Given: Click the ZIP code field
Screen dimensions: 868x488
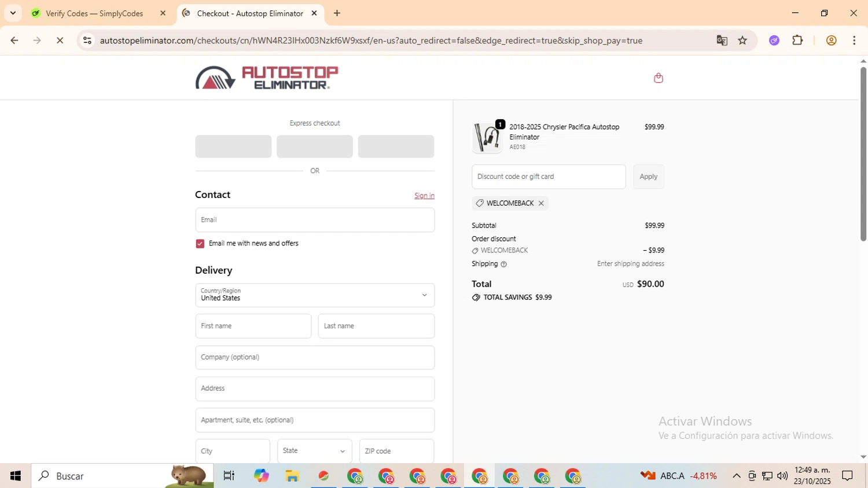Looking at the screenshot, I should 396,451.
